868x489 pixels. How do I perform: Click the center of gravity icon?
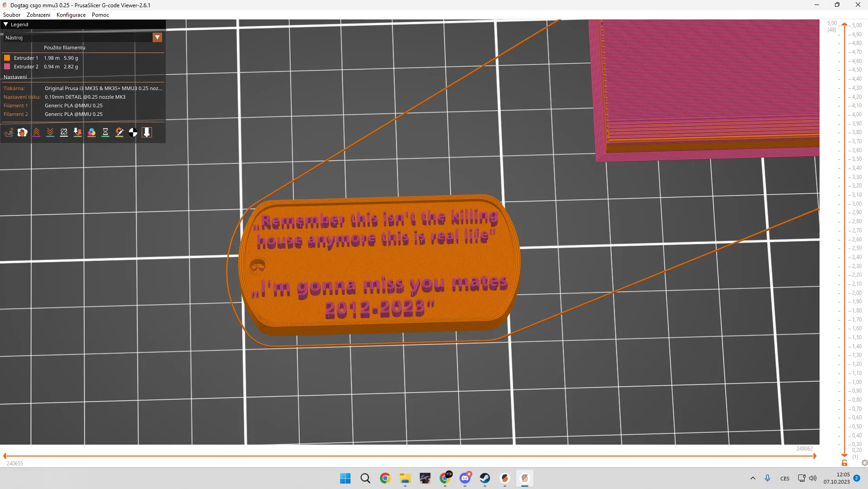[x=133, y=132]
